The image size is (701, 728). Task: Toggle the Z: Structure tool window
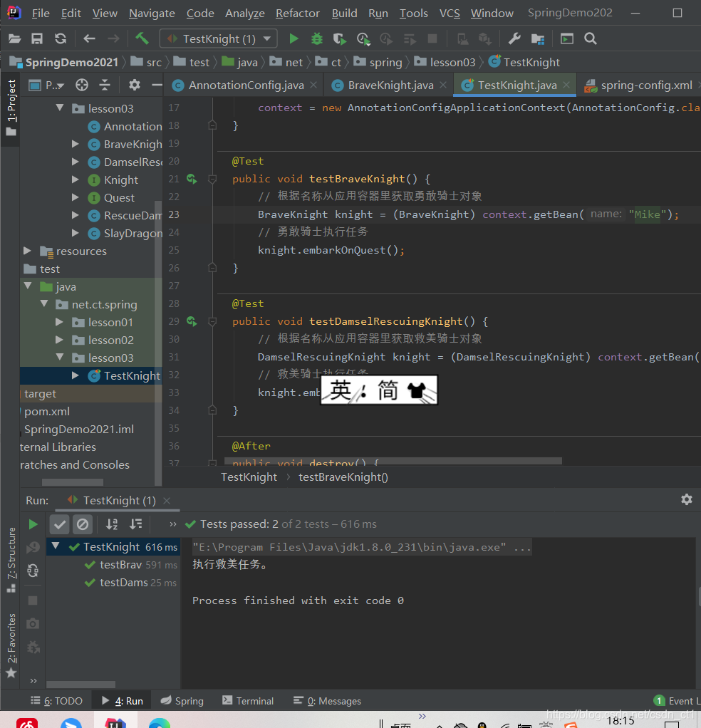[x=11, y=559]
